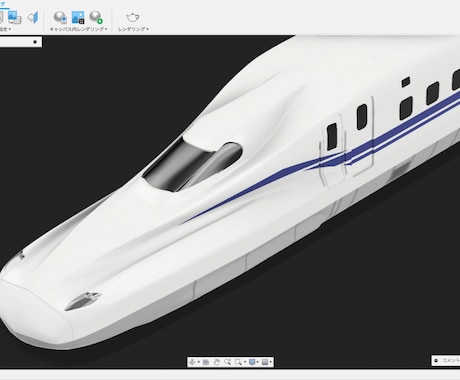Click the teapot Render icon

133,17
